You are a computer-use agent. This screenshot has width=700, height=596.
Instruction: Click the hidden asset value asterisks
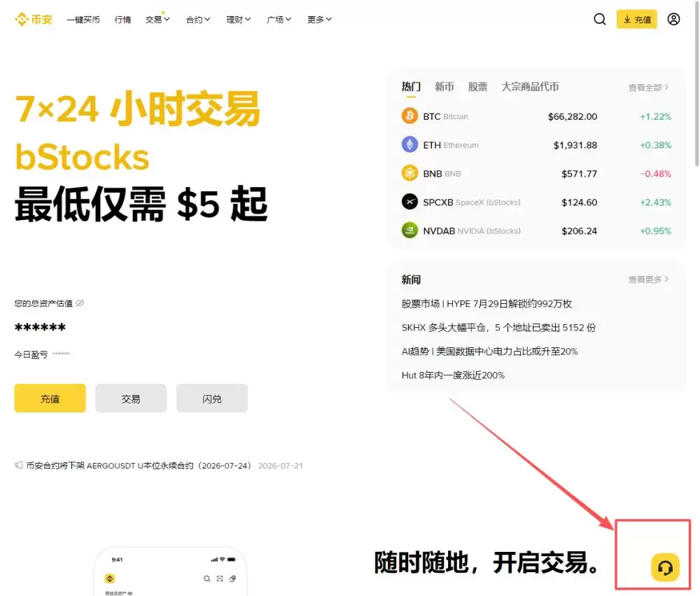pyautogui.click(x=40, y=328)
